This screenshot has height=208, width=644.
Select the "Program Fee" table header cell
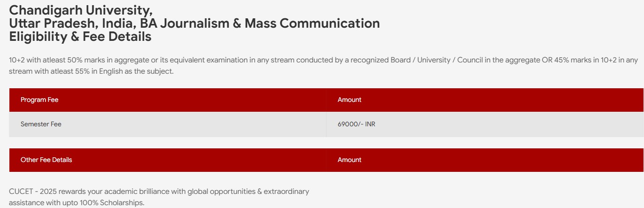pyautogui.click(x=39, y=100)
